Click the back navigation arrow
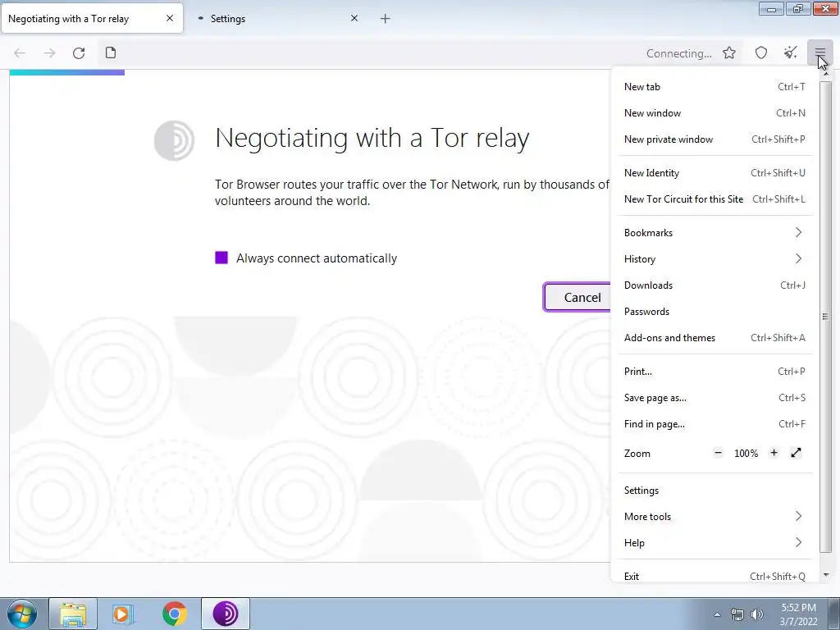 [20, 53]
